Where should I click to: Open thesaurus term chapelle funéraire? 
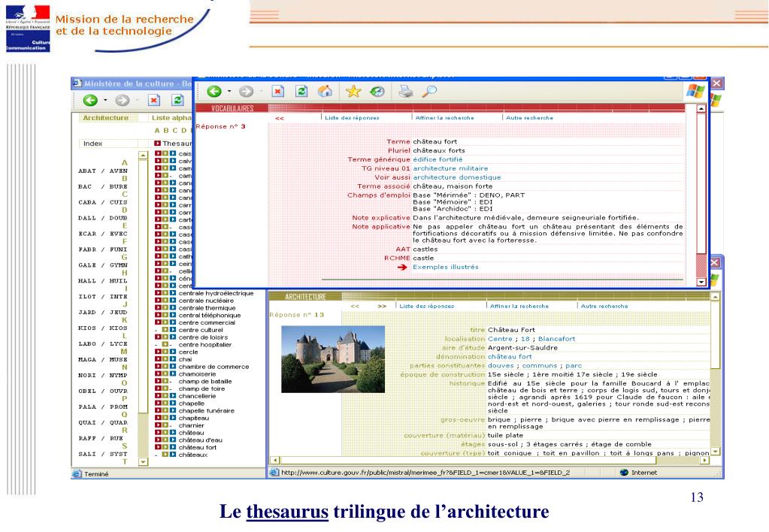tap(206, 410)
